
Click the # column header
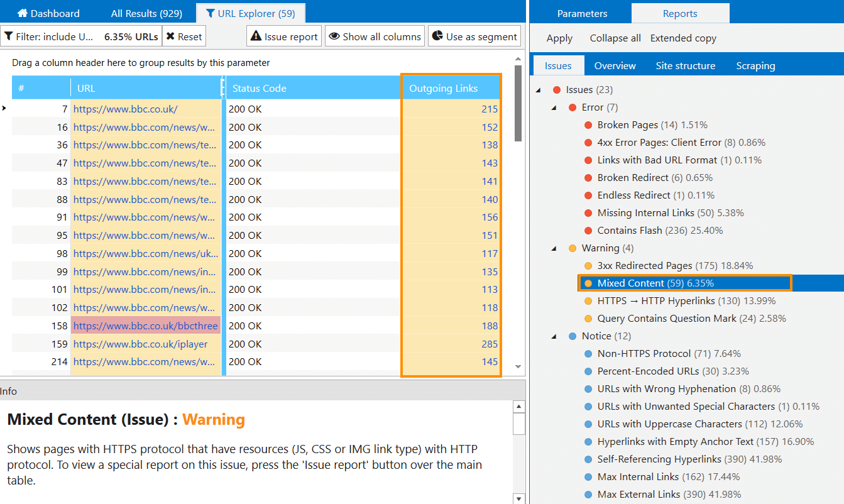point(41,88)
